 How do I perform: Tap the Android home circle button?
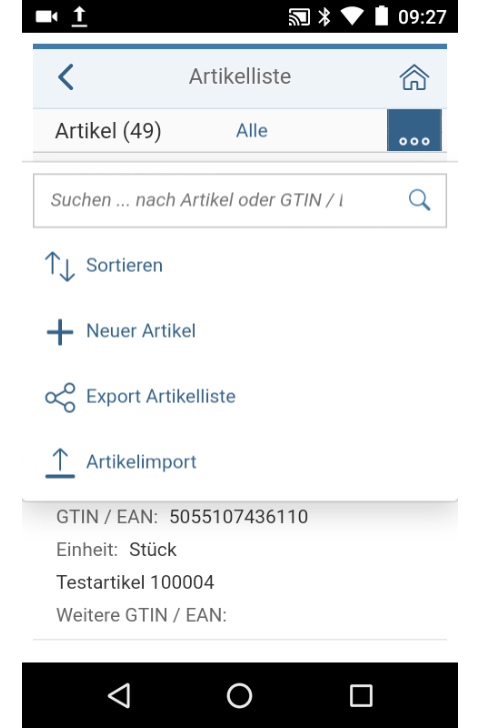pyautogui.click(x=240, y=696)
